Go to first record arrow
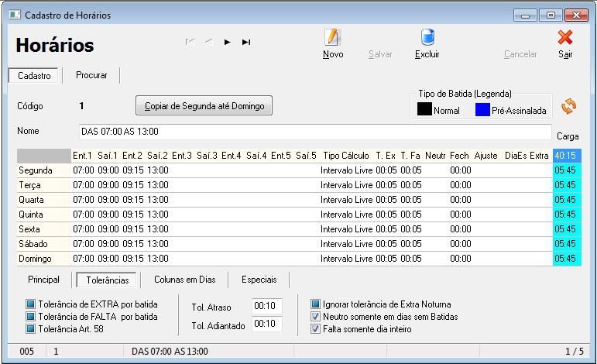Image resolution: width=597 pixels, height=364 pixels. point(190,43)
